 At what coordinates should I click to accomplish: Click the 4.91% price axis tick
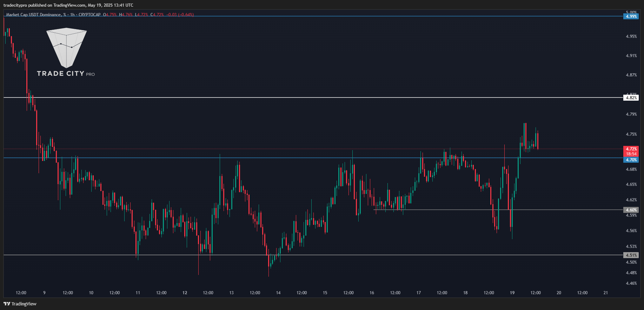point(631,56)
